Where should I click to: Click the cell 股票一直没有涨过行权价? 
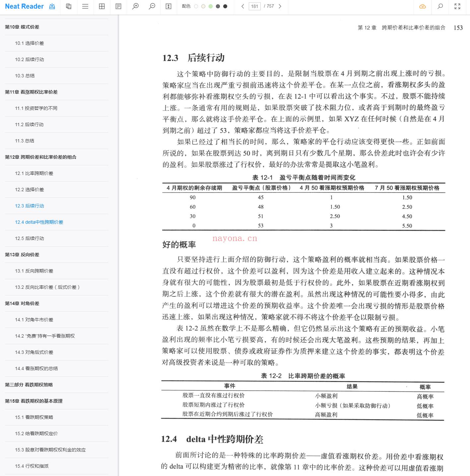pos(213,395)
